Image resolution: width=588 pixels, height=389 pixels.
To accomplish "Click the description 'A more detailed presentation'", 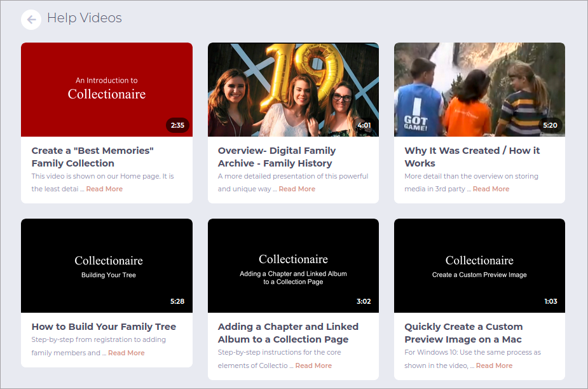I will pyautogui.click(x=293, y=182).
